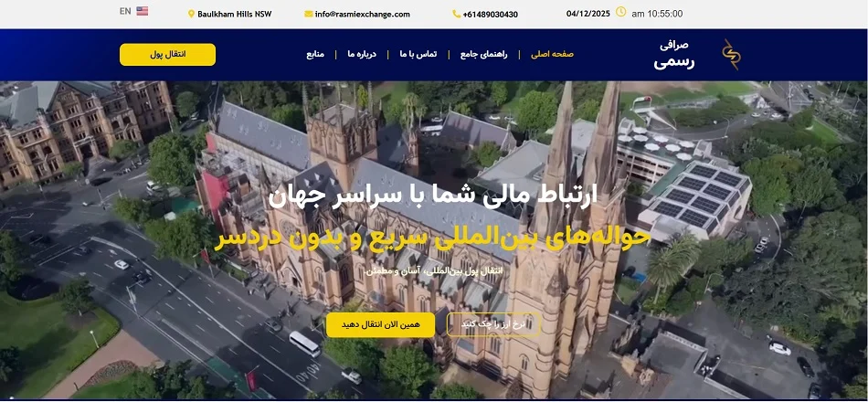
Task: Click the location pin icon
Action: 192,14
